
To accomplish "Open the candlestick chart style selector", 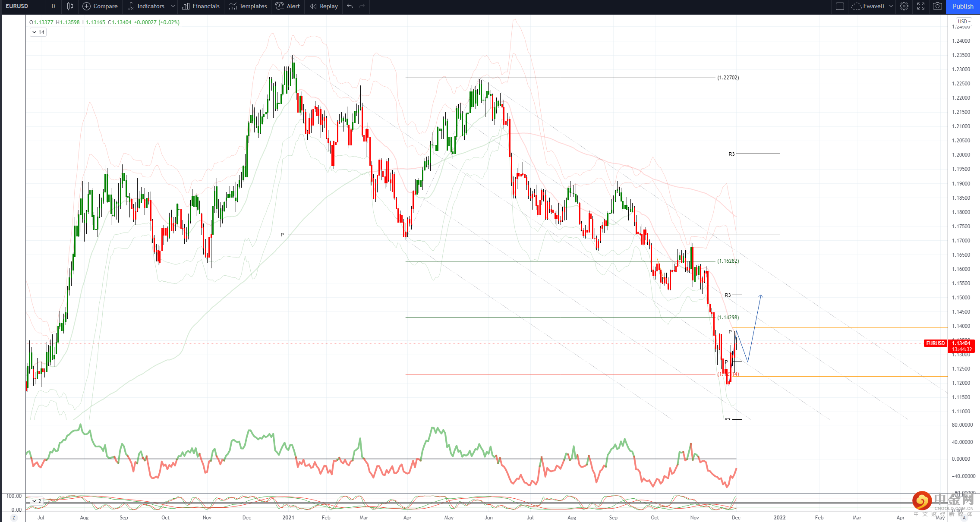I will tap(70, 6).
